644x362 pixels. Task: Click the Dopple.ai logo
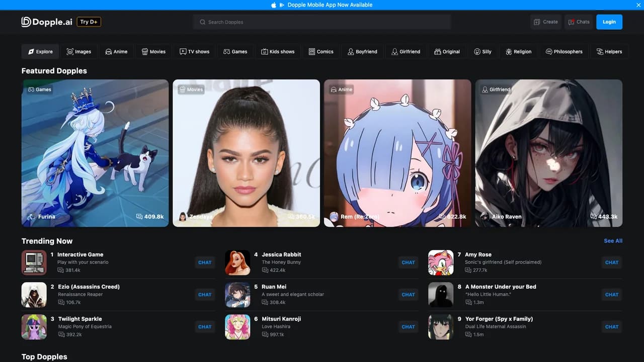click(47, 22)
